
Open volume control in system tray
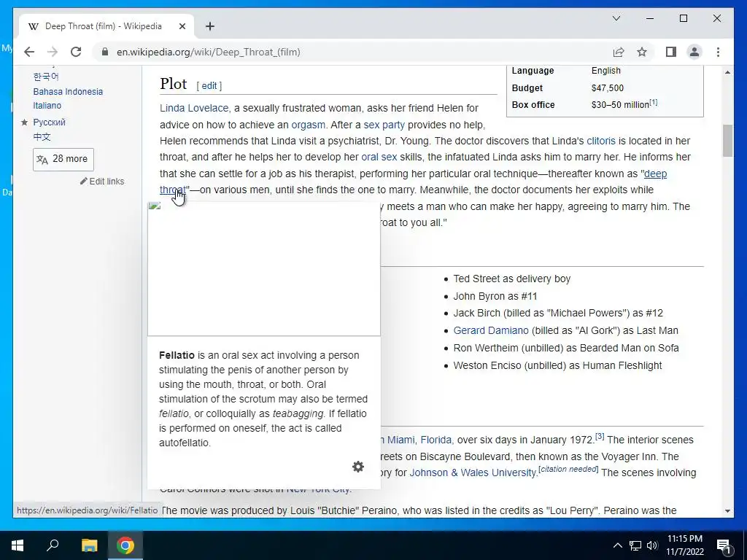point(652,545)
